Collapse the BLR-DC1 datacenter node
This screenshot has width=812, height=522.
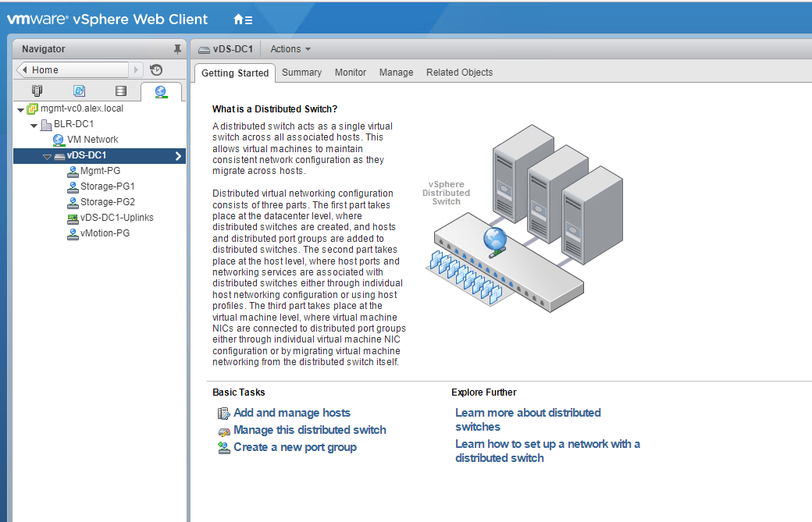34,125
